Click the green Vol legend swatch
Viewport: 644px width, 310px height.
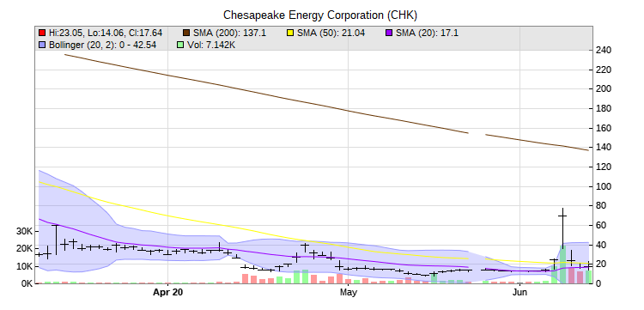(x=180, y=45)
